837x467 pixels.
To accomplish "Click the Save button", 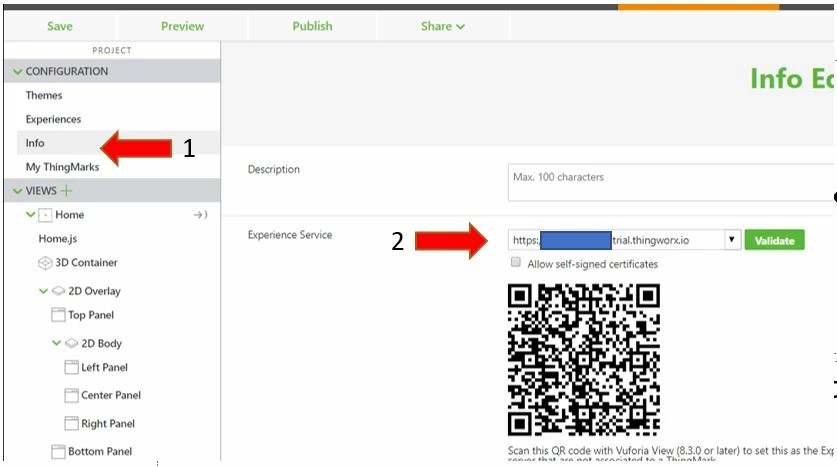I will click(x=59, y=26).
